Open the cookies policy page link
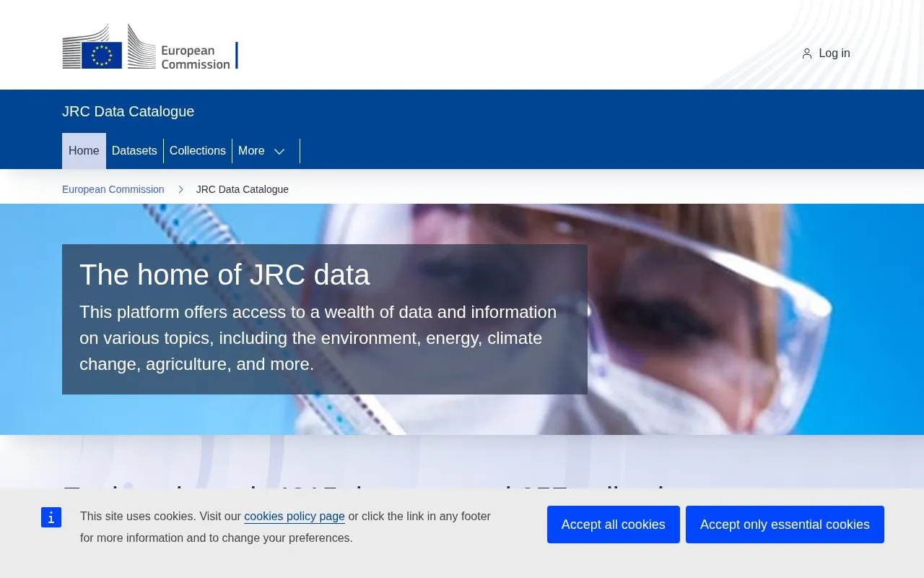924x578 pixels. pyautogui.click(x=295, y=517)
